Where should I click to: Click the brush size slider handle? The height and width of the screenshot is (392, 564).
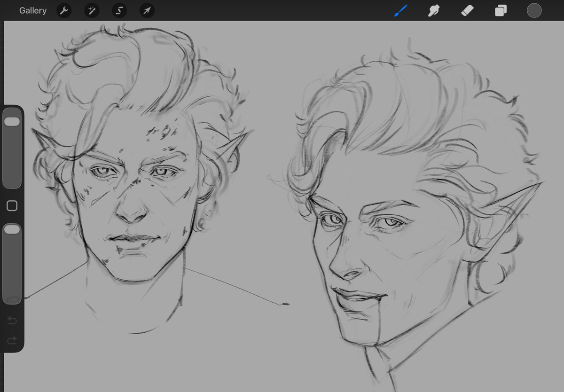(x=12, y=121)
